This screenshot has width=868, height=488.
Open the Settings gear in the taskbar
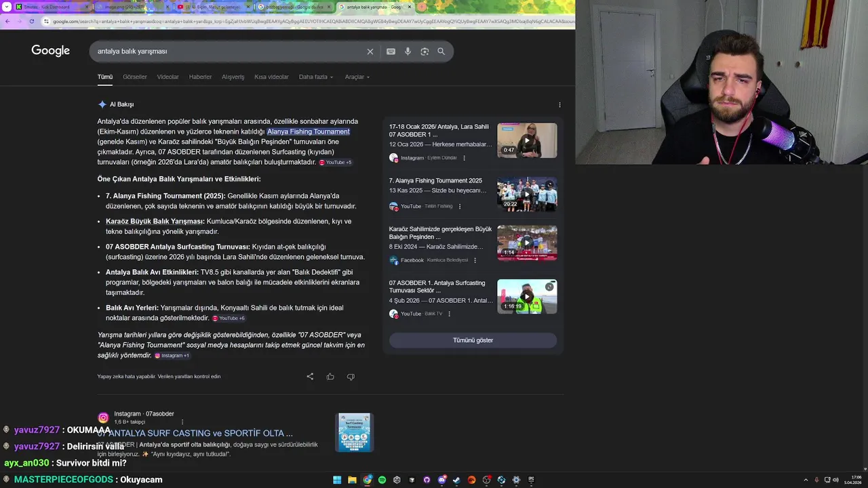point(516,480)
